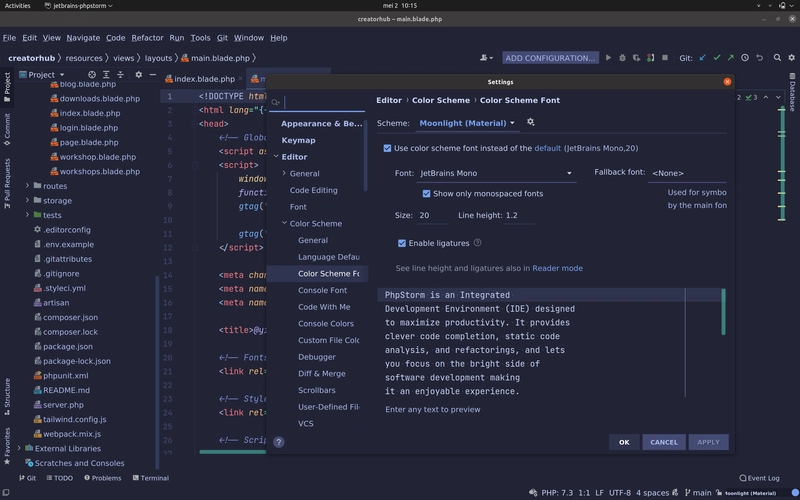Expand the routes folder

coord(28,186)
